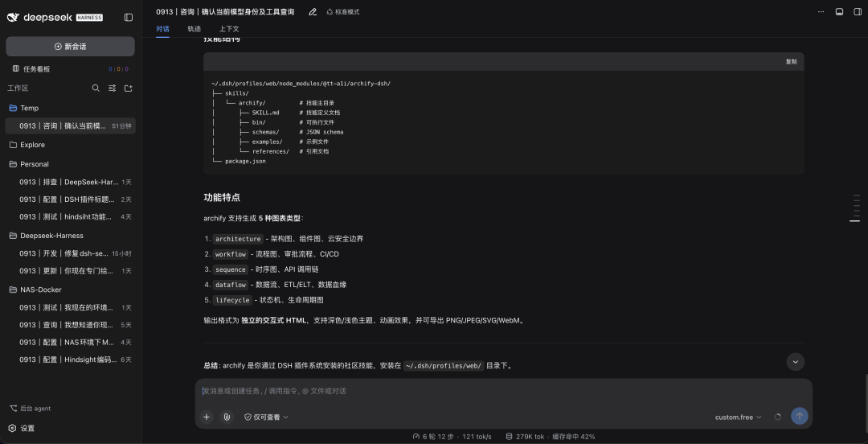
Task: Switch the 标准模式 mode selector
Action: [342, 11]
